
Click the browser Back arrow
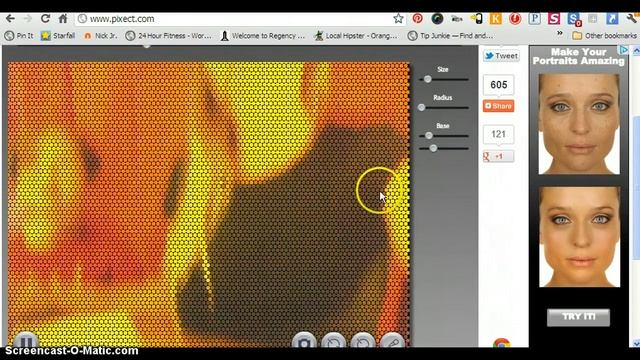10,19
